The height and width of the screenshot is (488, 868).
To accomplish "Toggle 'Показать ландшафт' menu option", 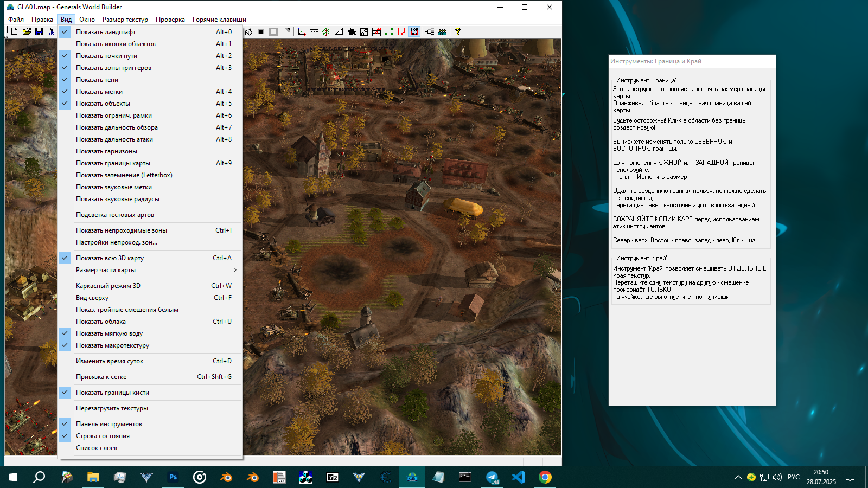I will (150, 32).
